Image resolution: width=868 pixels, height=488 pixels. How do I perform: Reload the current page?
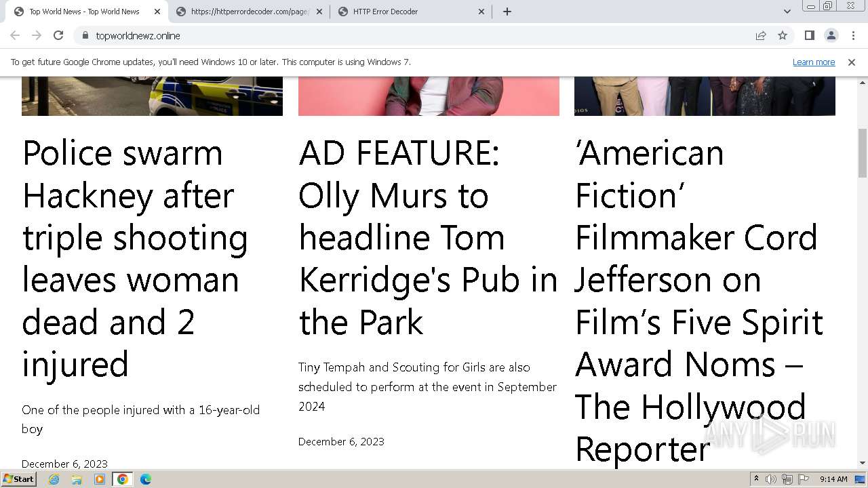[x=58, y=35]
